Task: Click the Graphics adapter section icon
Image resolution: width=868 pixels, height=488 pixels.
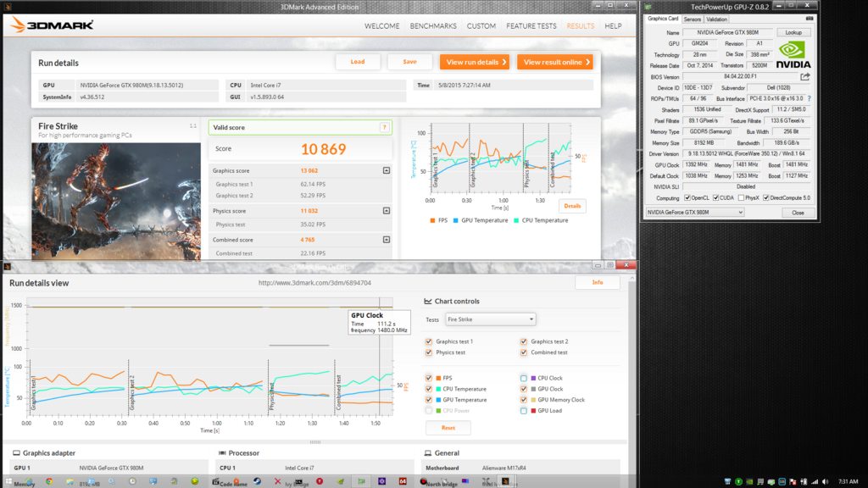Action: tap(17, 452)
